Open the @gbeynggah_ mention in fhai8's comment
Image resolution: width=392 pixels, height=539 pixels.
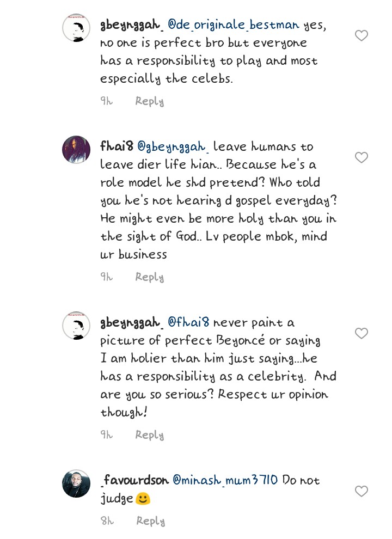point(172,147)
